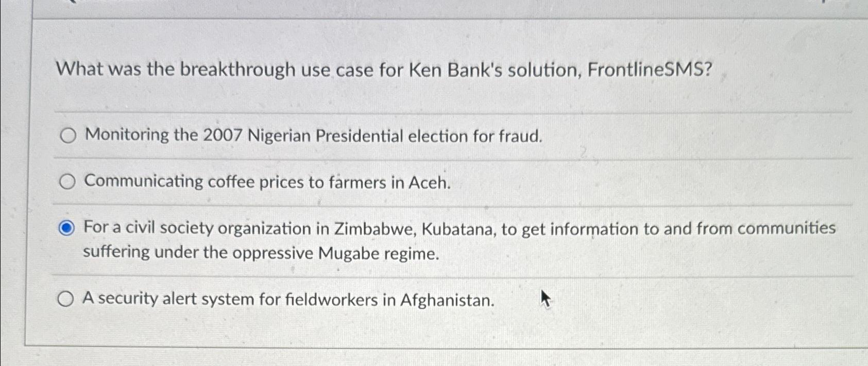Click the text 'Monitoring the 2007 Nigerian Presidential election'

278,135
